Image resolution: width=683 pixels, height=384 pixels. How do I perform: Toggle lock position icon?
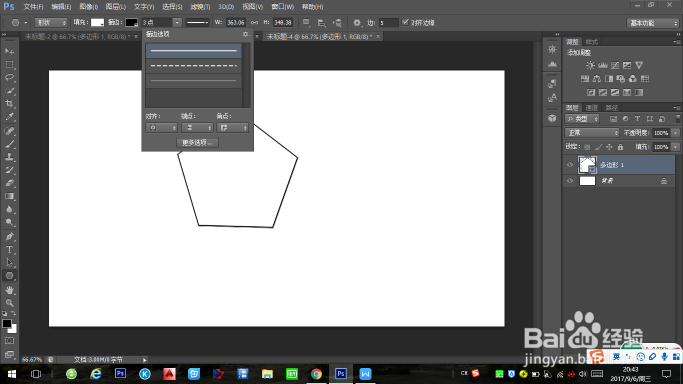tap(609, 147)
